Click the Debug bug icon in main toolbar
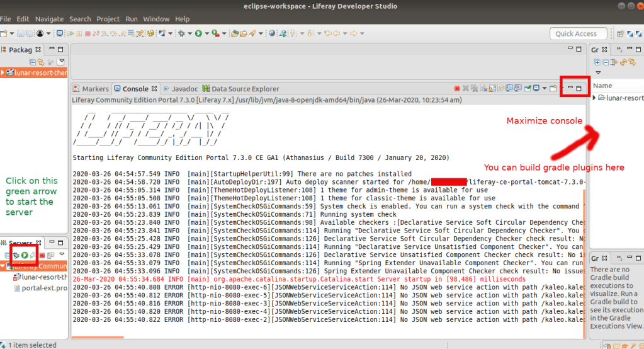 coord(182,33)
